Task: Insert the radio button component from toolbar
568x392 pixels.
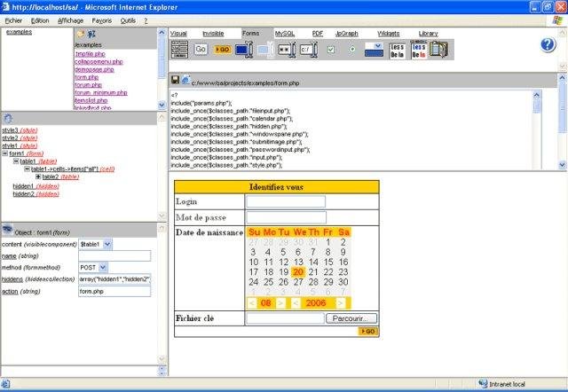Action: coord(351,50)
